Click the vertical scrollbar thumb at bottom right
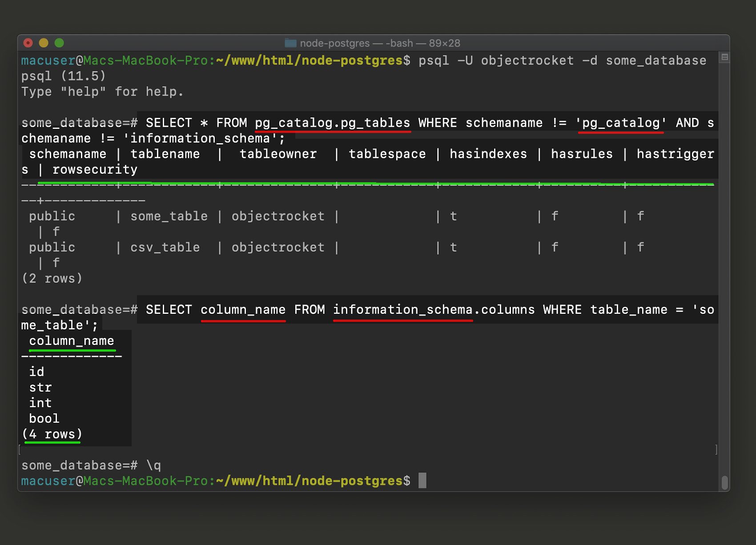 tap(724, 483)
